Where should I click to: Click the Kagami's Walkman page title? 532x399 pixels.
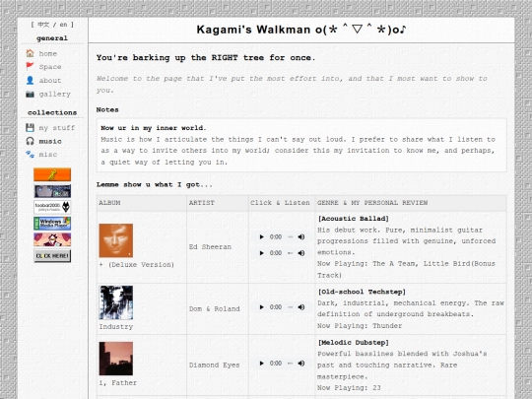point(301,30)
